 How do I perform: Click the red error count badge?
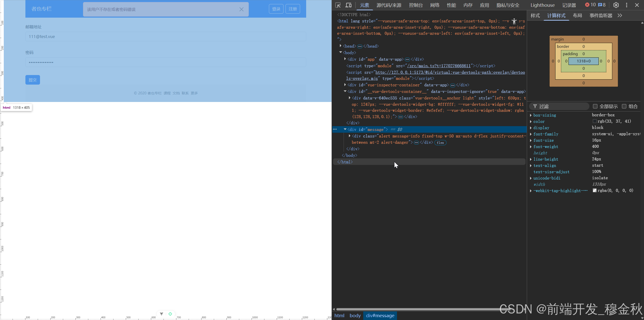click(x=590, y=5)
